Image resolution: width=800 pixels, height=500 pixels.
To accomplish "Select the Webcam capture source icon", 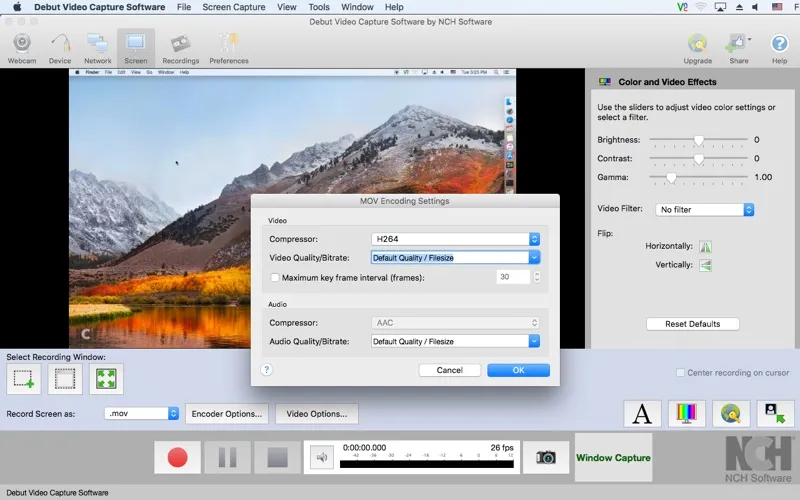I will pos(22,47).
